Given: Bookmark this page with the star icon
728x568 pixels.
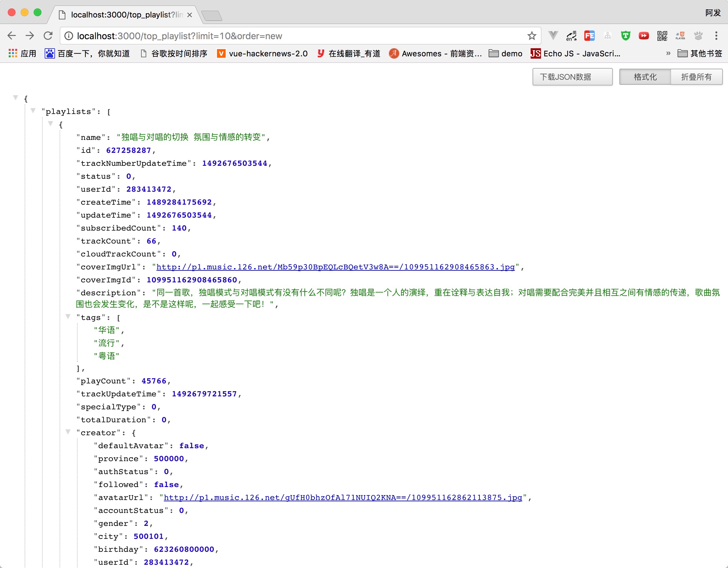Looking at the screenshot, I should pos(532,36).
